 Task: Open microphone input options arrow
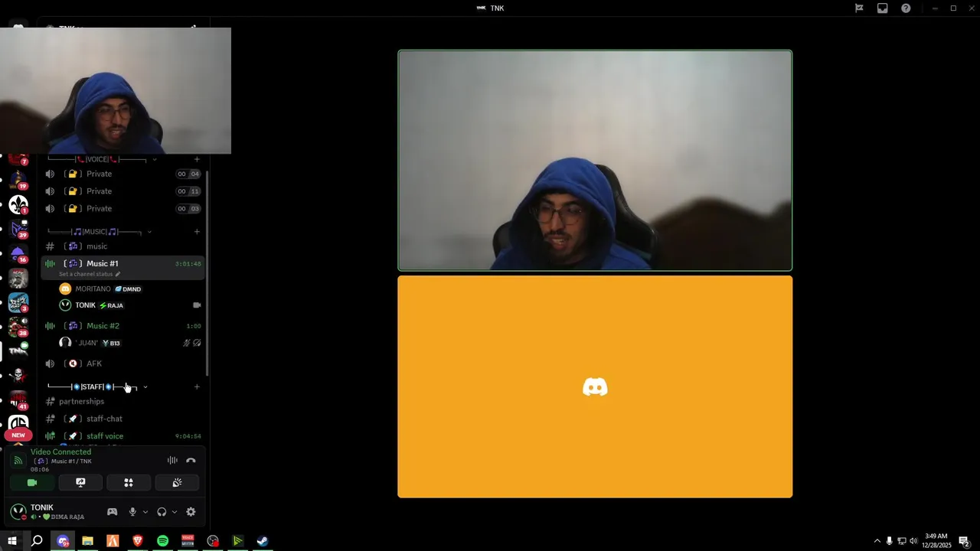click(145, 512)
